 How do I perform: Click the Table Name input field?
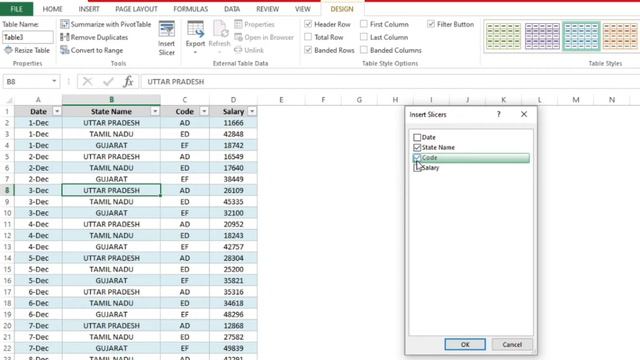(27, 37)
